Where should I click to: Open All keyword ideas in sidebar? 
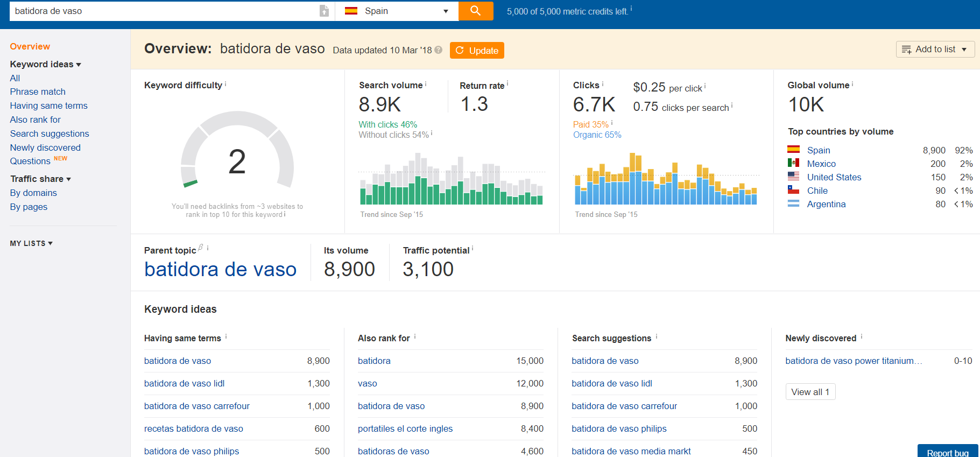click(x=15, y=78)
